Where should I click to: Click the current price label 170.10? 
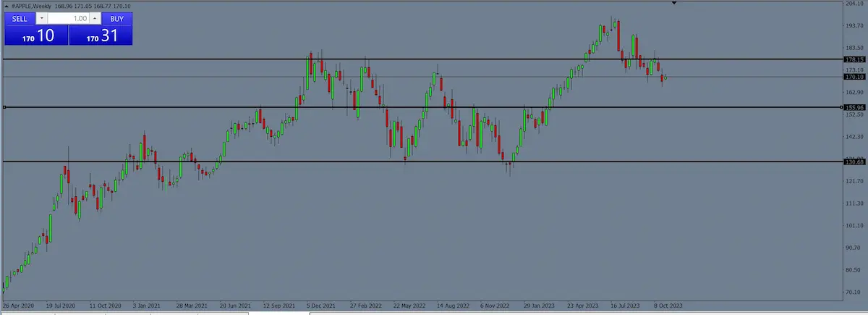pos(854,76)
